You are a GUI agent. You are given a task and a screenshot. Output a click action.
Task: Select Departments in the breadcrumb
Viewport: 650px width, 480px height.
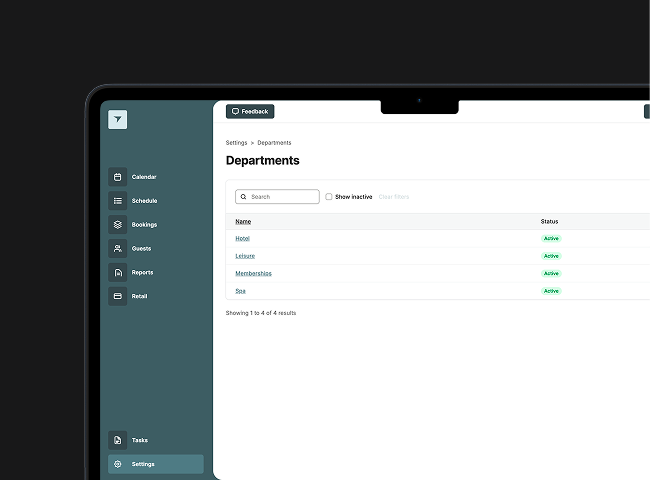pyautogui.click(x=274, y=143)
